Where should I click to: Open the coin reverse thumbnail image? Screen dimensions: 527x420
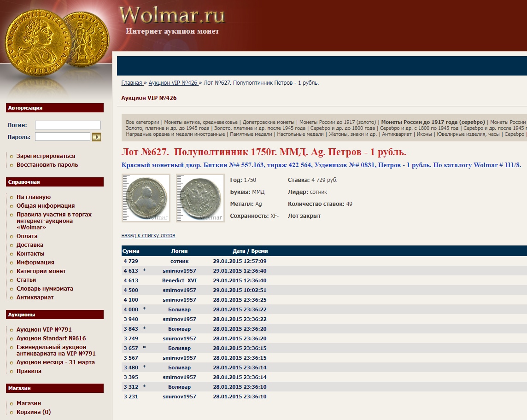[200, 198]
